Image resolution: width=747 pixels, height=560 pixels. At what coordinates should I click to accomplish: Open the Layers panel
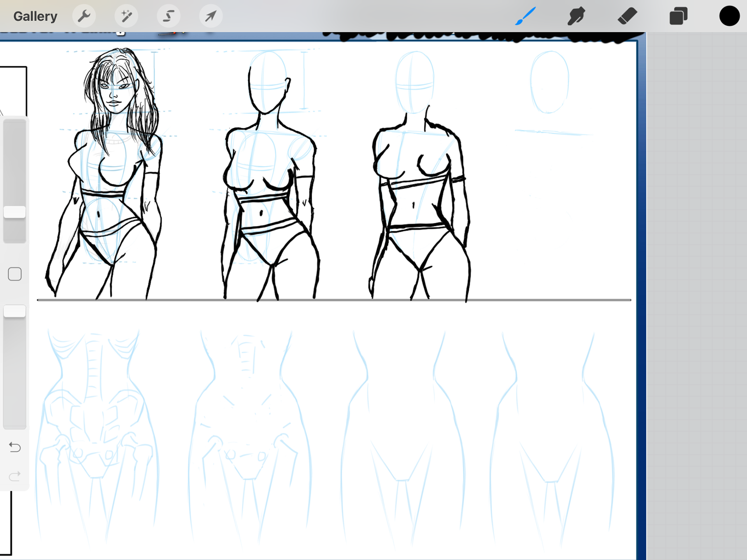click(x=678, y=16)
